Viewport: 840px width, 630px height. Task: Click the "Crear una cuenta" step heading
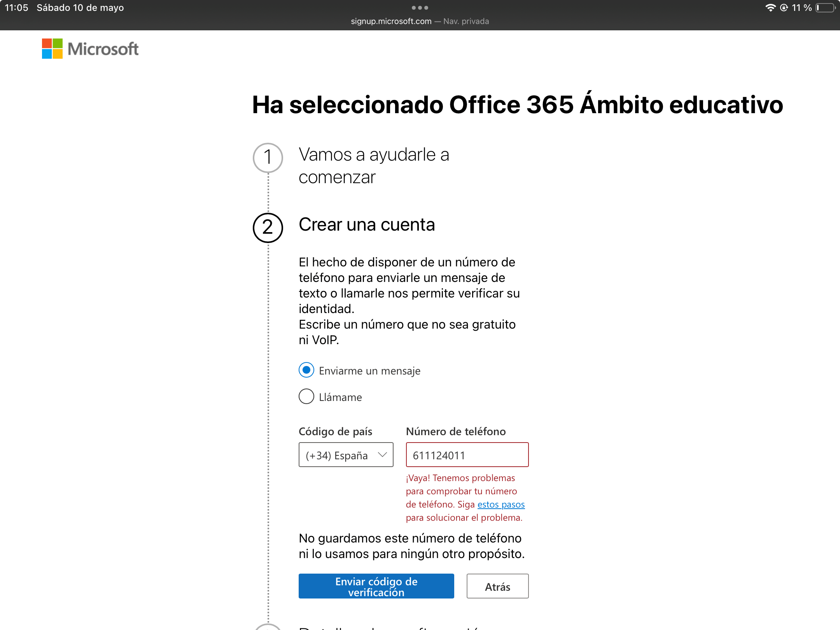[366, 225]
